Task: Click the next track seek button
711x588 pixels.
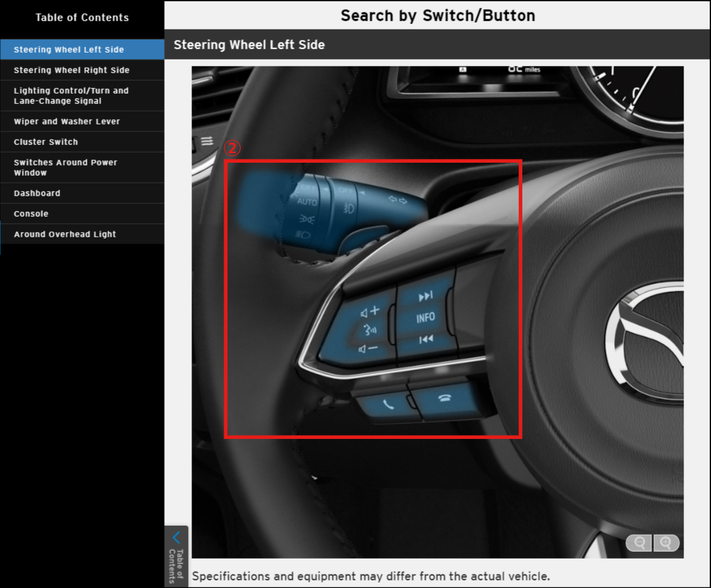Action: point(425,296)
